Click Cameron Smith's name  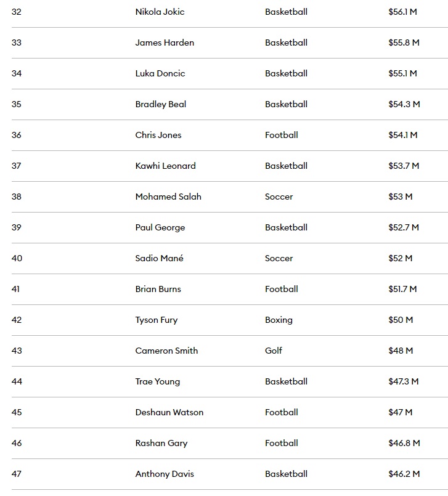pyautogui.click(x=166, y=351)
